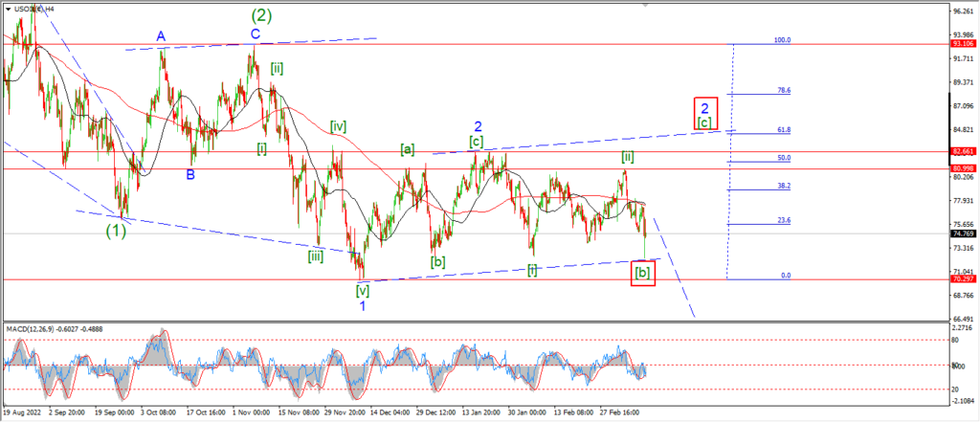Select the 23.6 Fibonacci level label

click(784, 220)
